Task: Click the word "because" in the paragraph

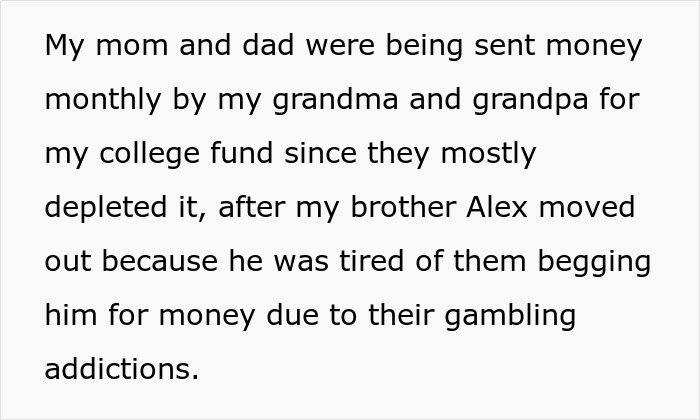Action: [164, 262]
